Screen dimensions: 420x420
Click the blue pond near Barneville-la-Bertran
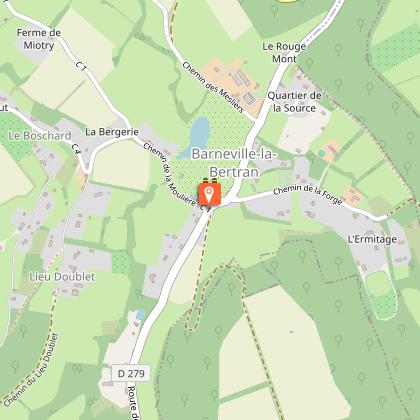pos(196,137)
